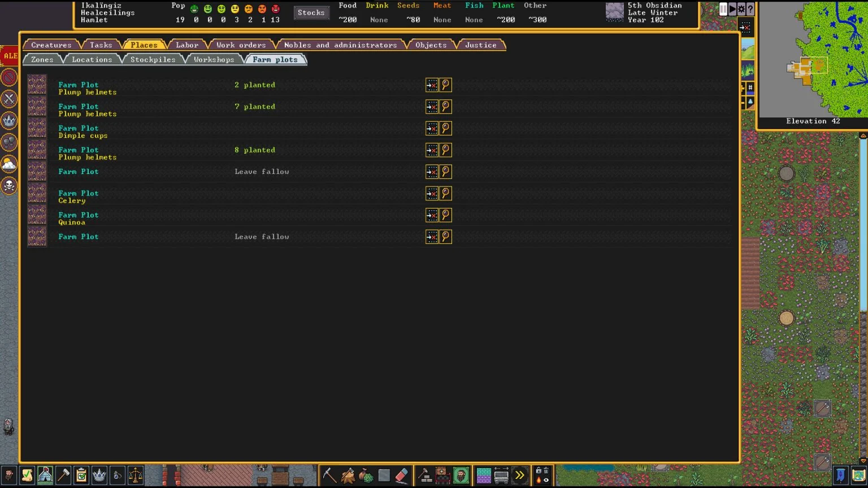This screenshot has width=868, height=488.
Task: Remove the Dimple cups farm plot
Action: (x=431, y=128)
